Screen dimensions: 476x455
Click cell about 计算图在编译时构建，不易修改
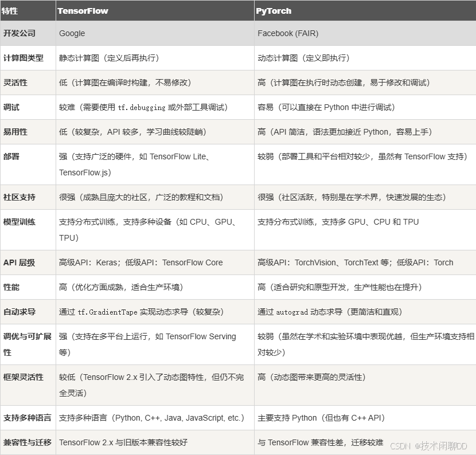(x=155, y=83)
